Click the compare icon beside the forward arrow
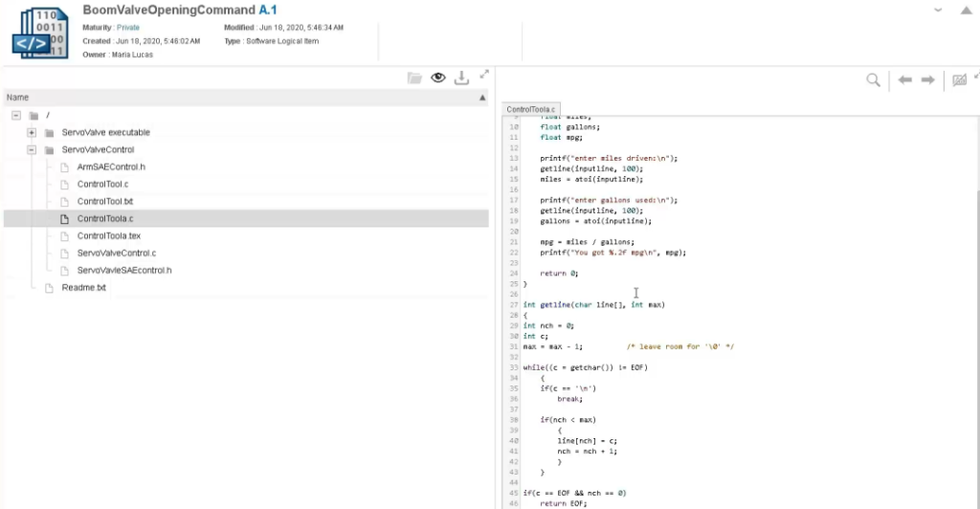Image resolution: width=980 pixels, height=509 pixels. tap(959, 81)
